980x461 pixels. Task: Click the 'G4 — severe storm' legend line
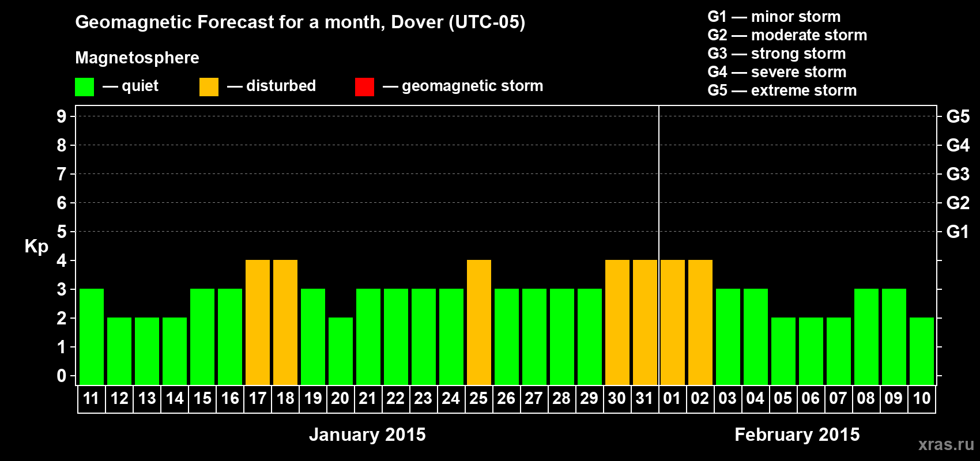pyautogui.click(x=777, y=72)
